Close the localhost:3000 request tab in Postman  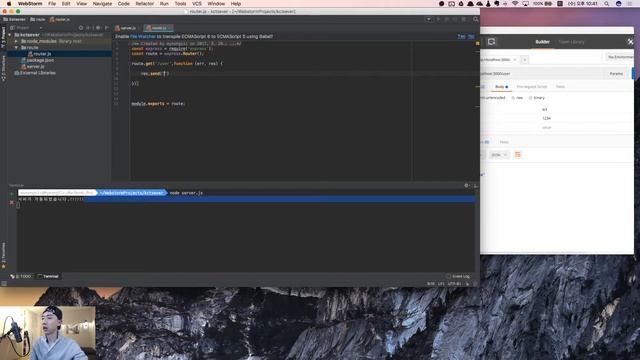click(x=514, y=60)
